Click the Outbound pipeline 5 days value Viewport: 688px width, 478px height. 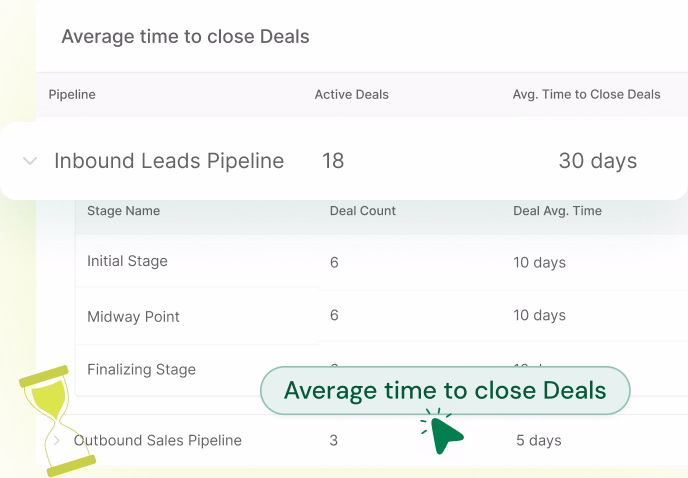coord(538,440)
